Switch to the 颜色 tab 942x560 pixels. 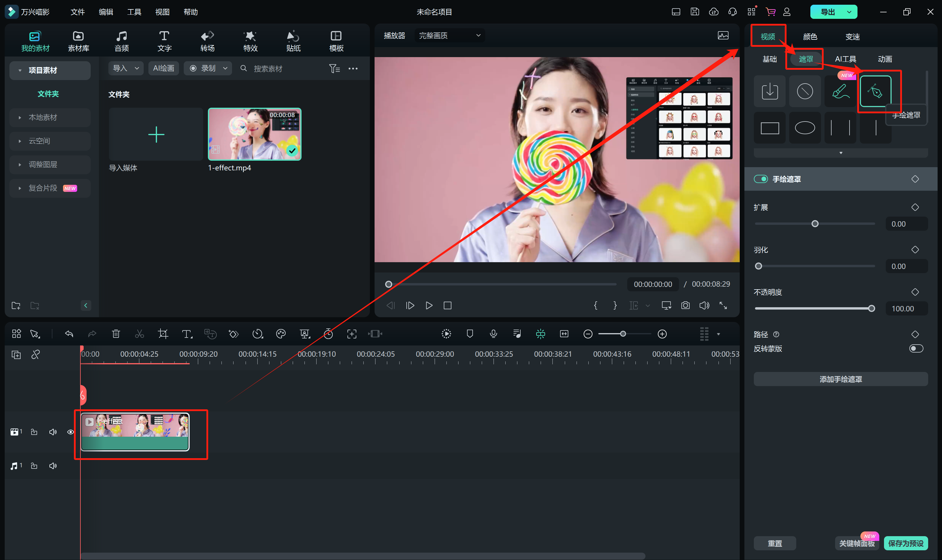(810, 36)
